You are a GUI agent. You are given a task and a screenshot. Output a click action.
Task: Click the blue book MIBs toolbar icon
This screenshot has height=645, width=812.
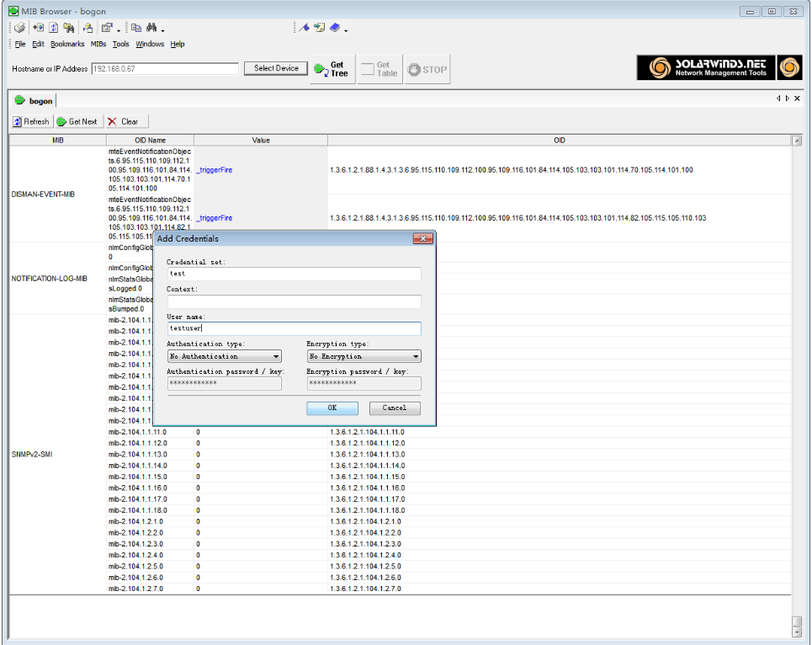click(336, 28)
